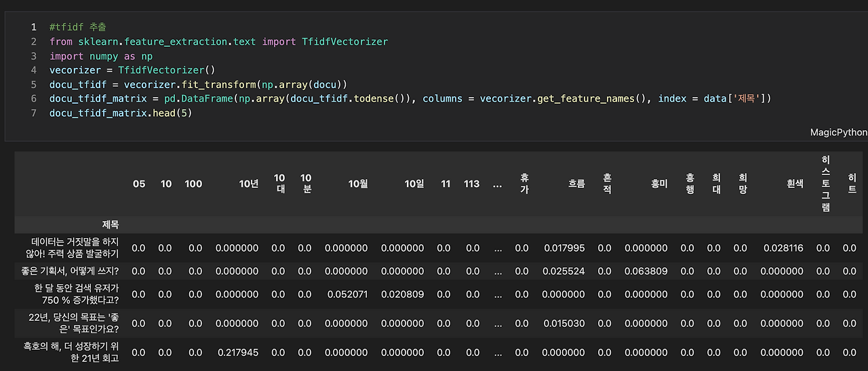Click the cell value 0.028116
This screenshot has width=868, height=371.
point(783,248)
